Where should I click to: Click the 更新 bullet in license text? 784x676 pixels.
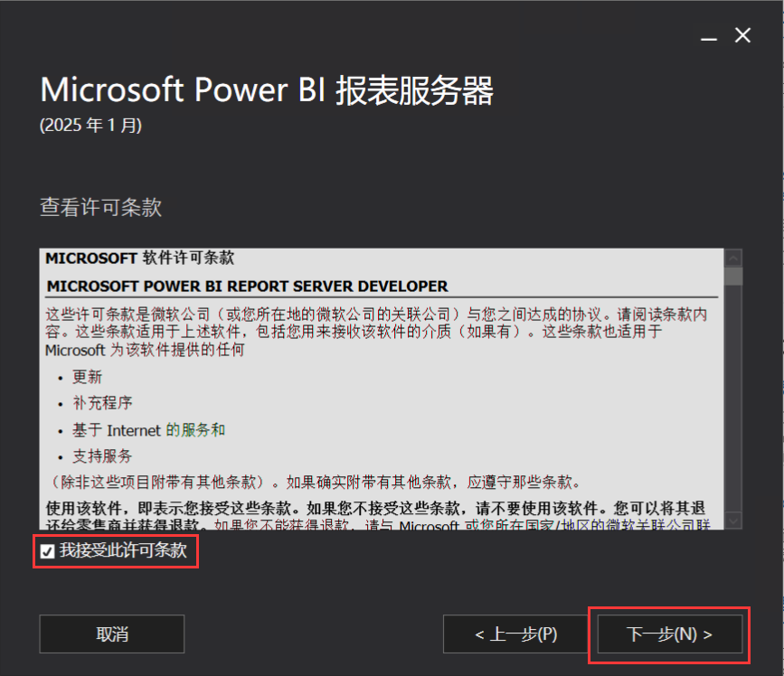click(87, 377)
